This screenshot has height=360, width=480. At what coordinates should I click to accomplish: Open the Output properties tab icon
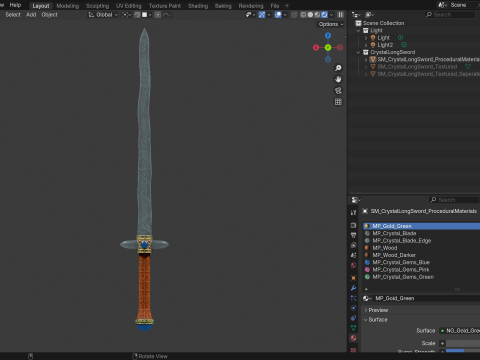coord(353,235)
